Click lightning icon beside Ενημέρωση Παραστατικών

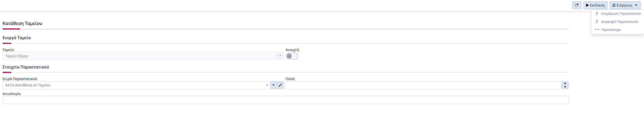coord(597,13)
